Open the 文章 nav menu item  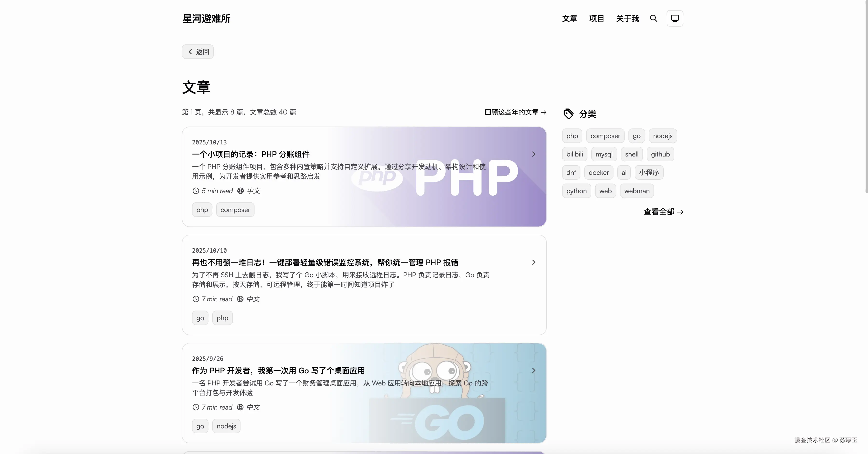coord(569,19)
